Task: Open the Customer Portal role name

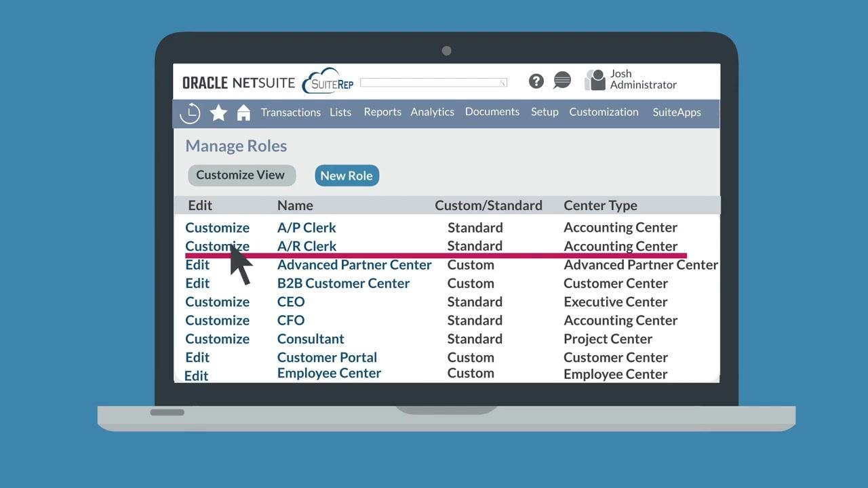Action: click(x=327, y=357)
